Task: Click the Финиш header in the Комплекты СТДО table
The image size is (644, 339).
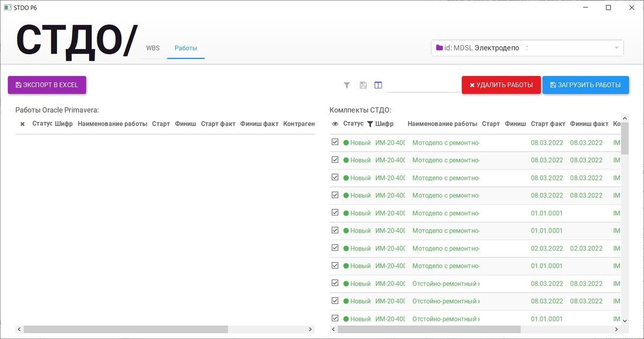Action: click(x=515, y=124)
